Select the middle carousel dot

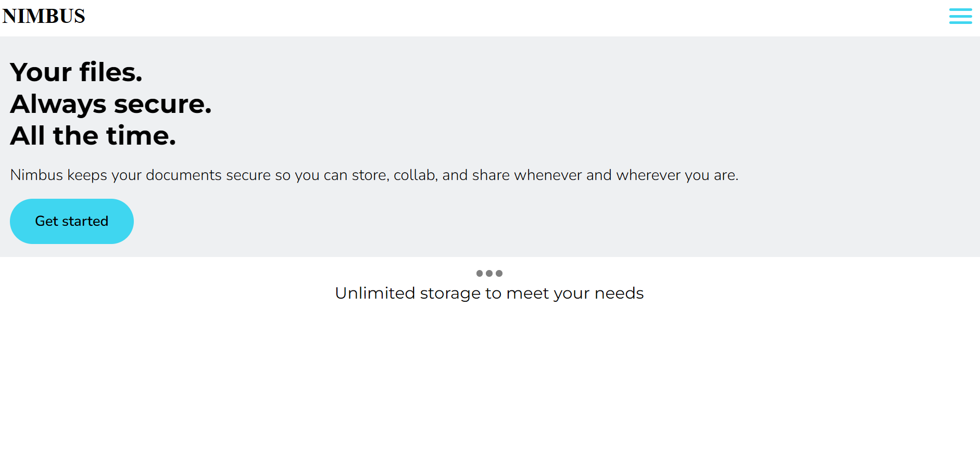[x=489, y=273]
